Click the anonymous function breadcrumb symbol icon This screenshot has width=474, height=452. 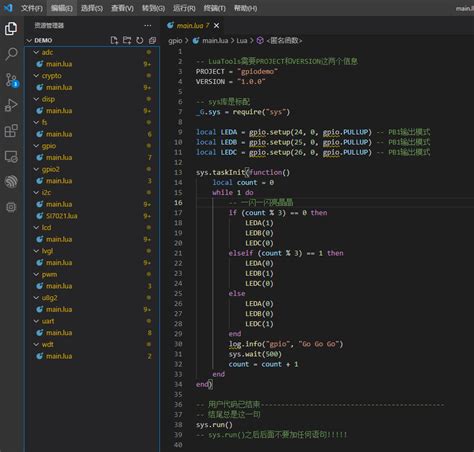[x=260, y=41]
